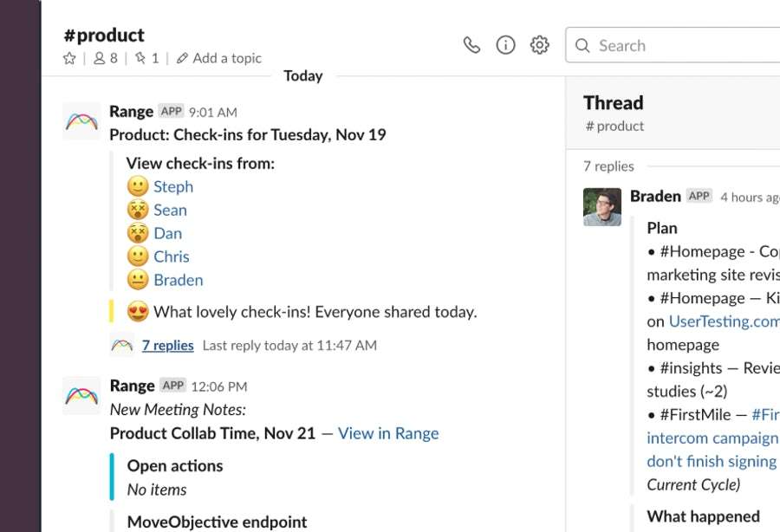Show the pinned items count
The image size is (780, 532).
[x=147, y=59]
